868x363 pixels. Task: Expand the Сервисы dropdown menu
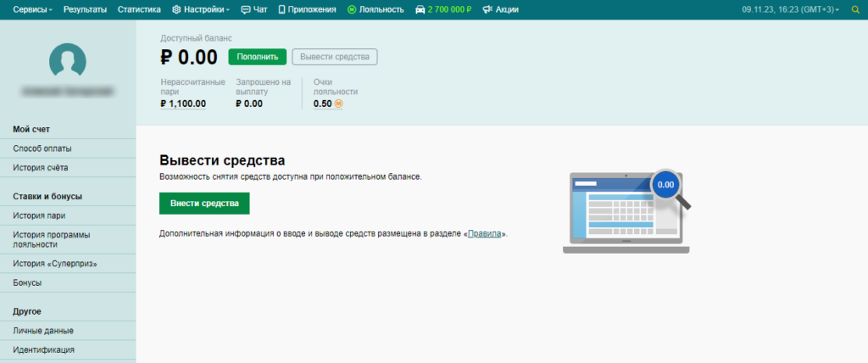coord(33,9)
